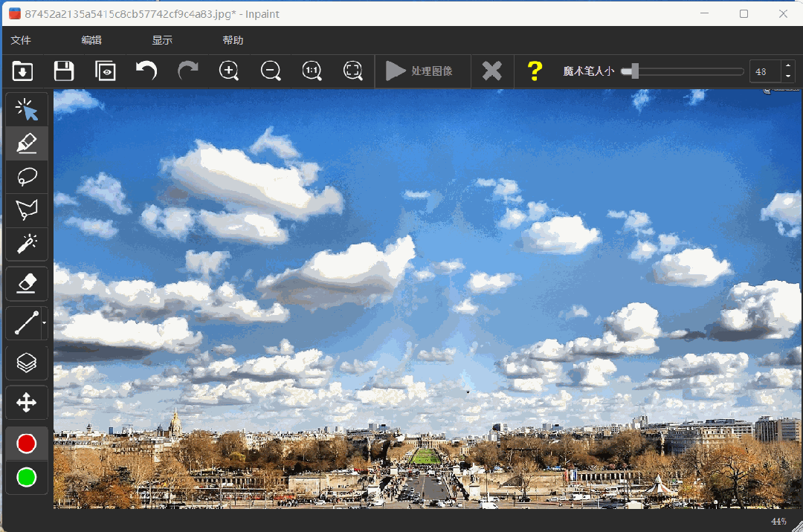The height and width of the screenshot is (532, 803).
Task: Select the move tool
Action: point(27,403)
